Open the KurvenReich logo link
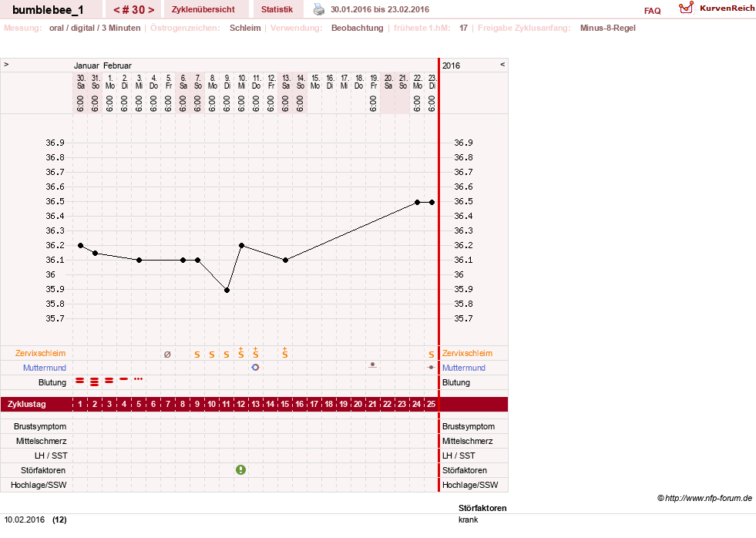 [717, 8]
